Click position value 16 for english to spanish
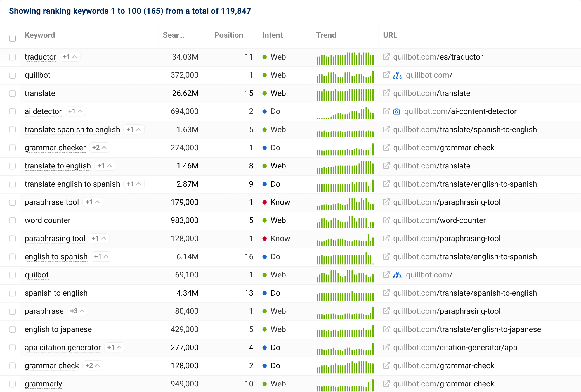The image size is (581, 392). 249,257
